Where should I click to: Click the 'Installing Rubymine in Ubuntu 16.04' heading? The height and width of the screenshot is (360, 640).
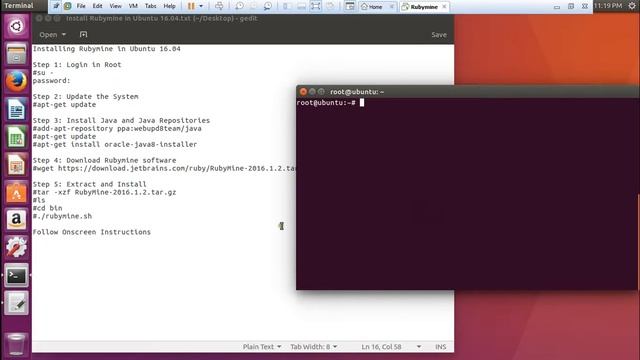click(x=107, y=49)
